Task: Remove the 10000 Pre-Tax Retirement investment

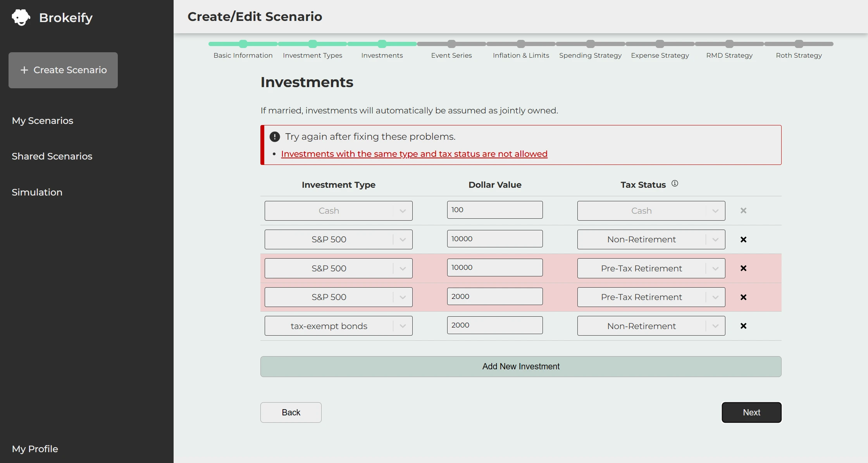Action: [743, 268]
